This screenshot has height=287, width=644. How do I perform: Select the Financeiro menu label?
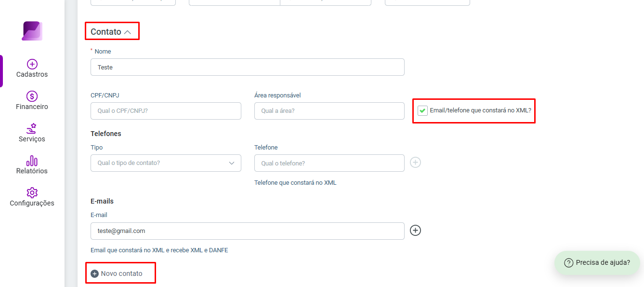point(32,107)
